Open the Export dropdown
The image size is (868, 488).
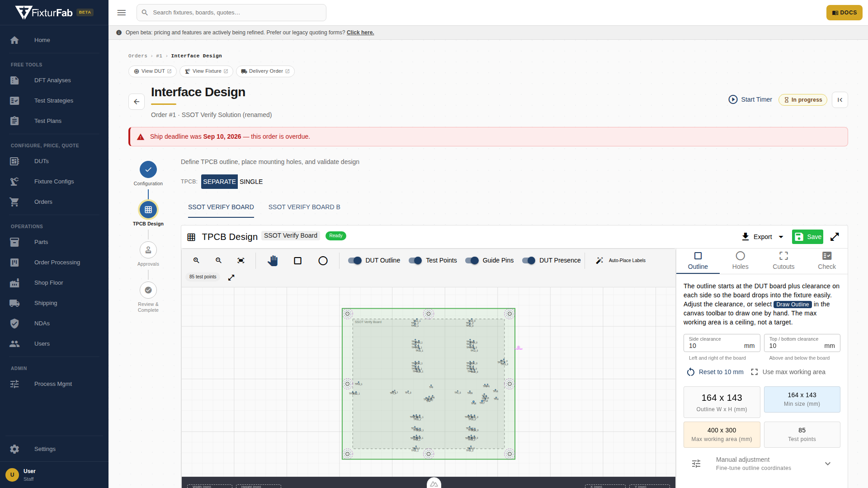(x=763, y=237)
